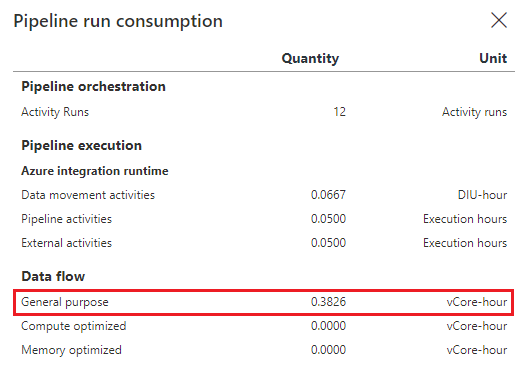
Task: Select the Pipeline execution heading
Action: point(82,146)
